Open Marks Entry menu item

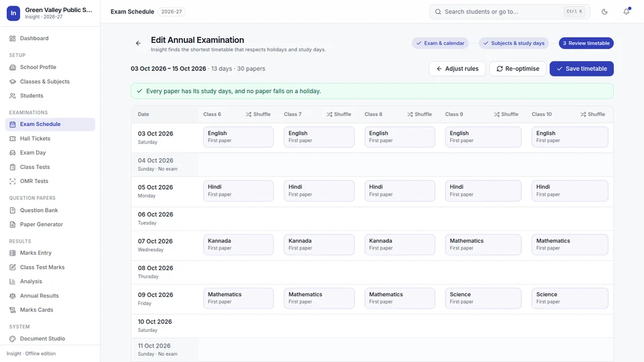tap(50, 253)
